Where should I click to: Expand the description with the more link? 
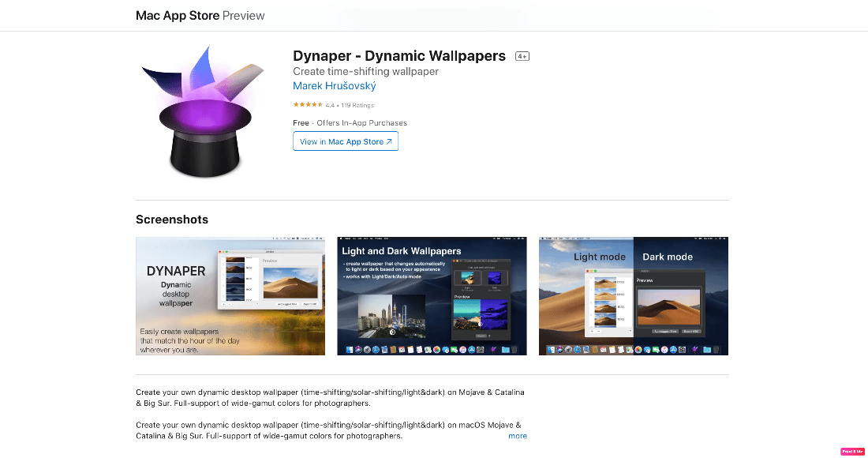[518, 435]
